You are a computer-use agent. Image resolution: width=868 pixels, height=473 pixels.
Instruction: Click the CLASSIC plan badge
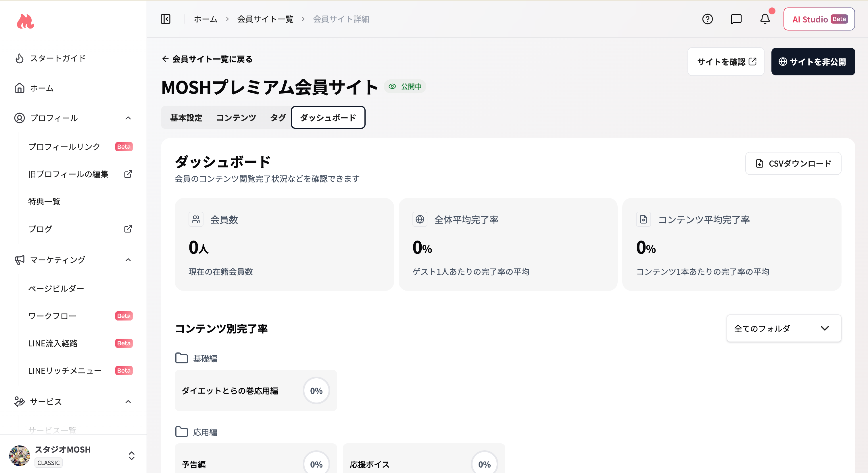pyautogui.click(x=49, y=463)
